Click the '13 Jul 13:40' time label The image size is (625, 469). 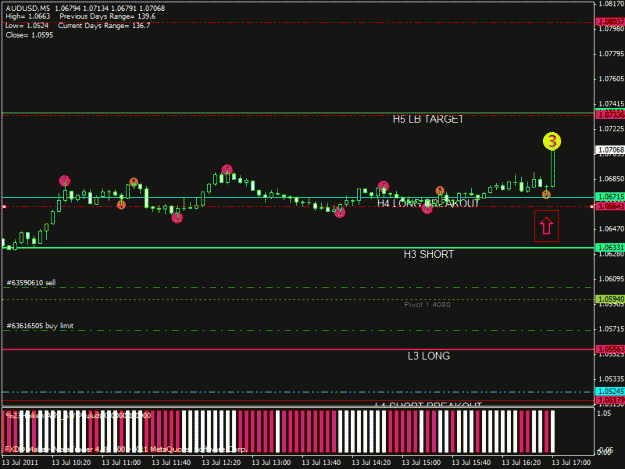click(x=321, y=463)
